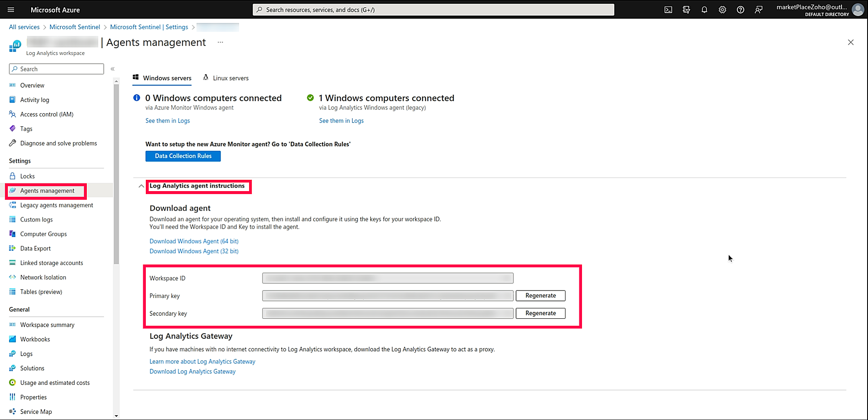Regenerate the Primary key
This screenshot has width=868, height=420.
(x=541, y=296)
